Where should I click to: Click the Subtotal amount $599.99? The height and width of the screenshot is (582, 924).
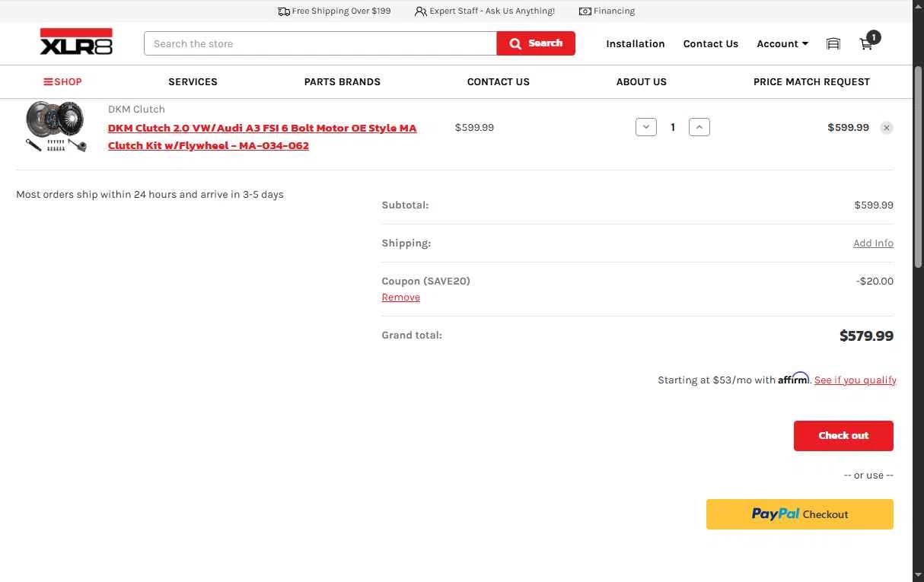click(x=874, y=205)
